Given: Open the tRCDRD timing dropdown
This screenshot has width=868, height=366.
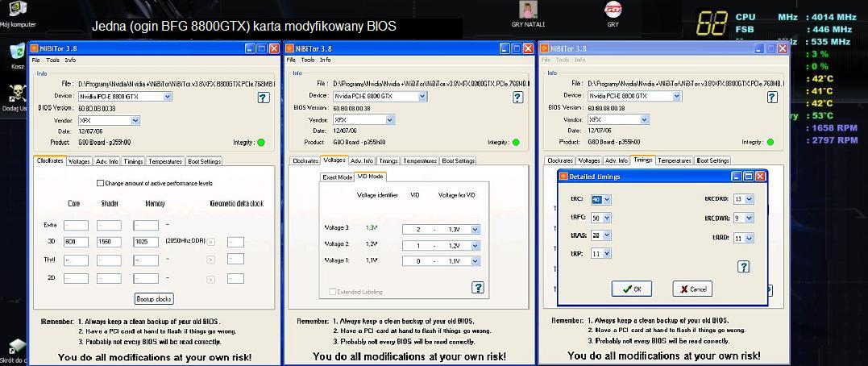Looking at the screenshot, I should [x=750, y=199].
